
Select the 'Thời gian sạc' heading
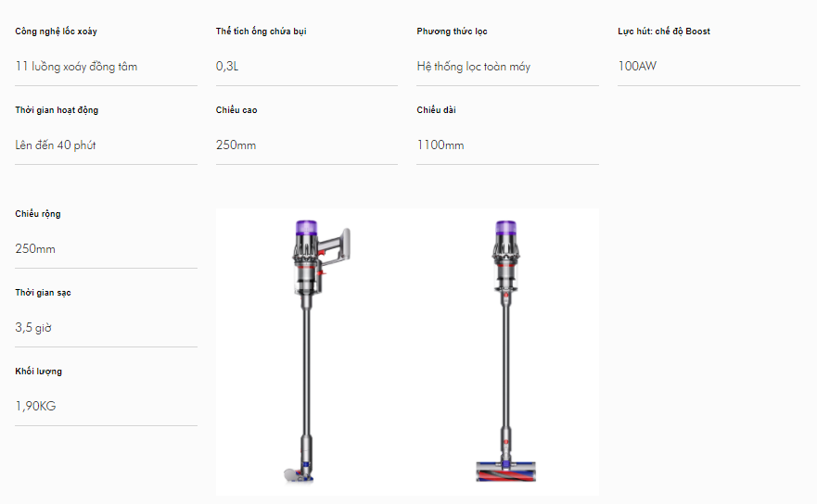coord(43,293)
